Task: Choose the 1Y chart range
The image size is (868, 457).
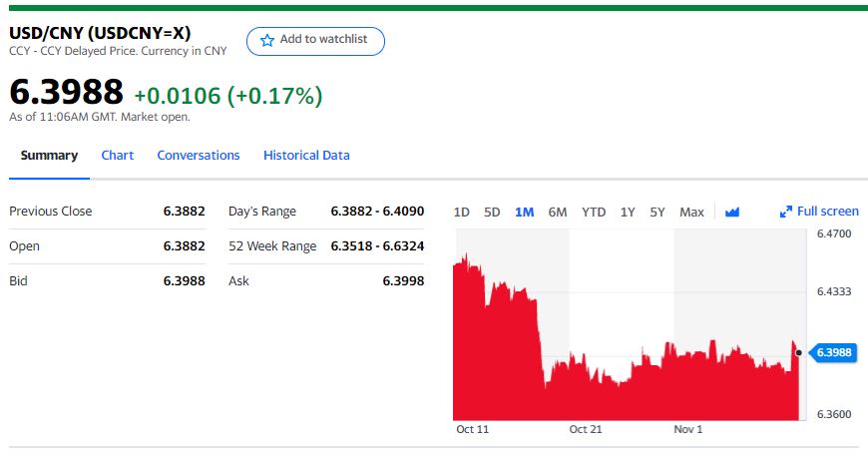Action: coord(628,212)
